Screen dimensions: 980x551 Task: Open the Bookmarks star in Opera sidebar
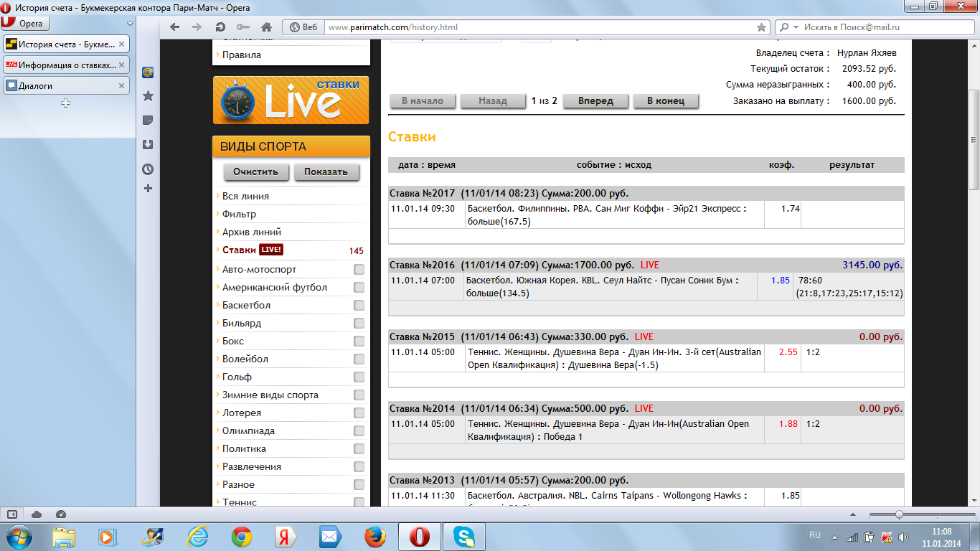click(x=148, y=96)
